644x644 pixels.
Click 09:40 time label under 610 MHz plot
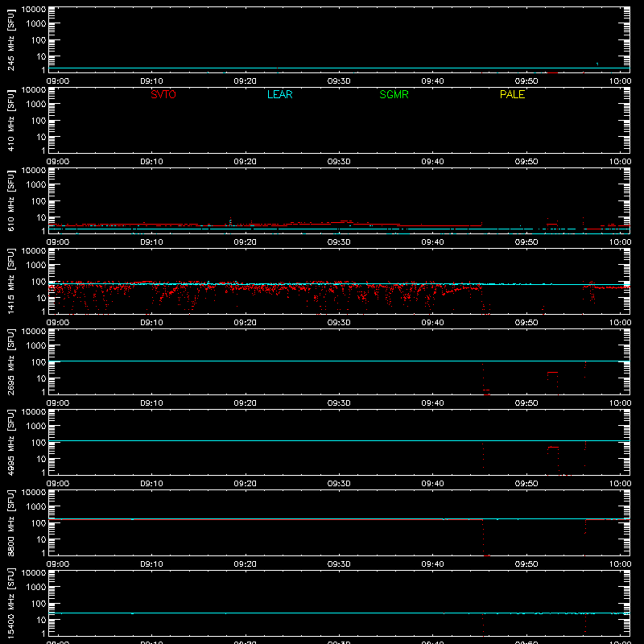tap(432, 242)
